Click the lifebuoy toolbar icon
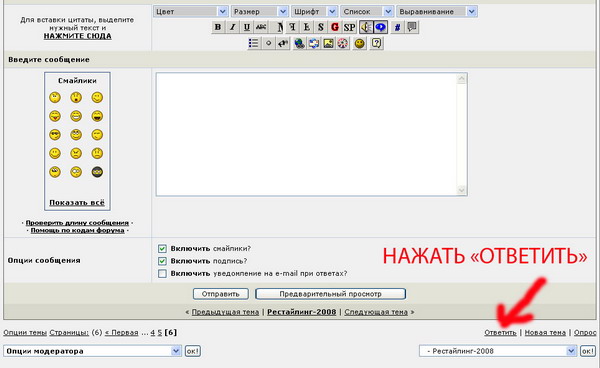600x368 pixels. (343, 43)
